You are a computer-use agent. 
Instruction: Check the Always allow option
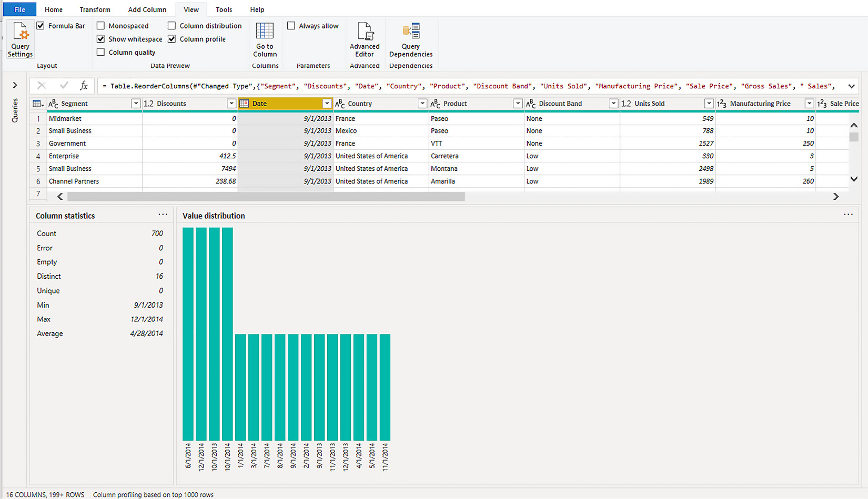pyautogui.click(x=291, y=26)
